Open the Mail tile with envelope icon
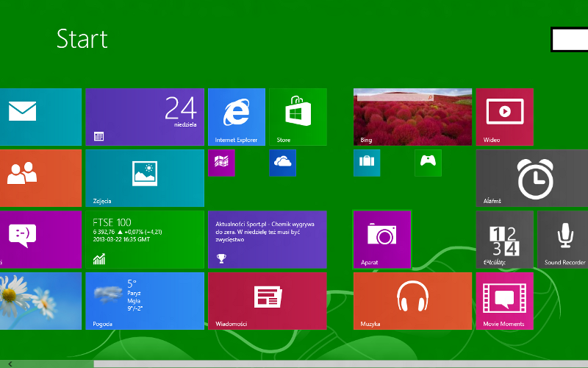Image resolution: width=588 pixels, height=368 pixels. tap(40, 117)
